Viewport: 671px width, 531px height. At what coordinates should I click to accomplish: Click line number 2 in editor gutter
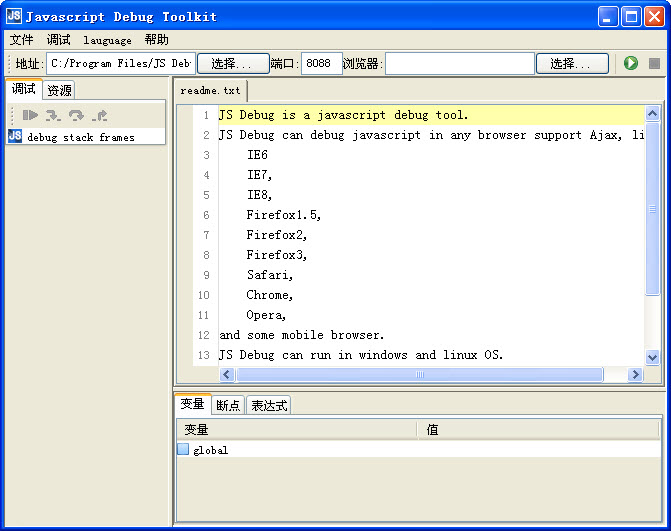tap(206, 135)
